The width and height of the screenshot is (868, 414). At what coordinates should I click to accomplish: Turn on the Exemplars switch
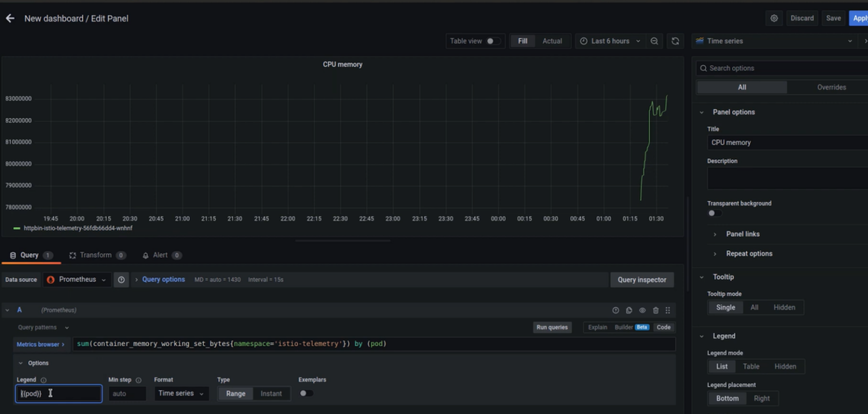coord(306,393)
